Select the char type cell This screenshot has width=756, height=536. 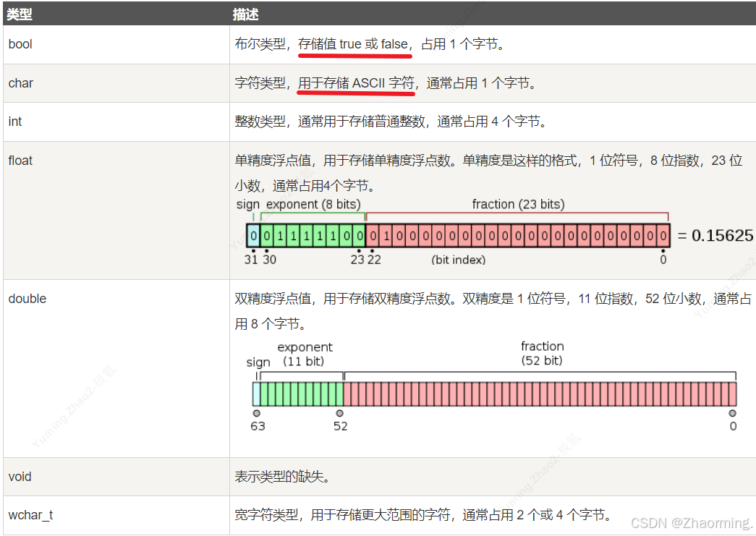tap(21, 83)
